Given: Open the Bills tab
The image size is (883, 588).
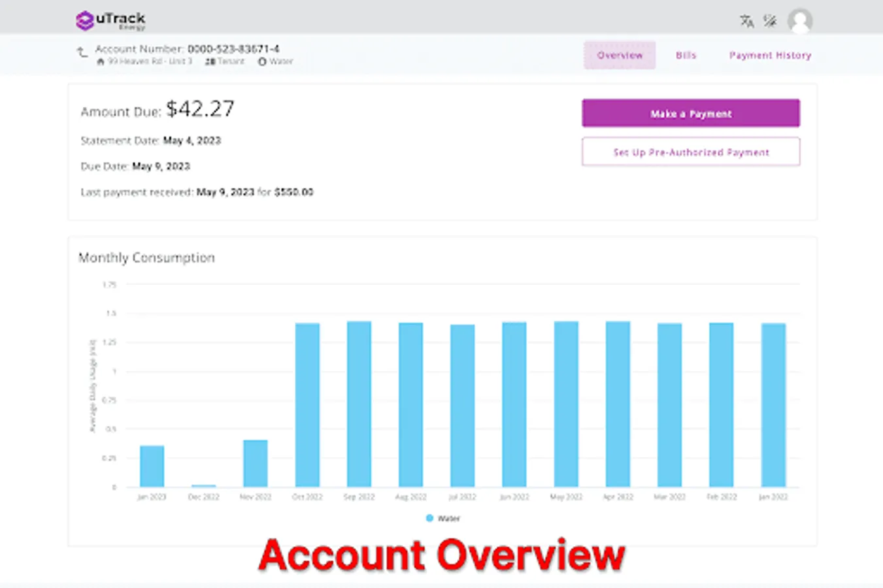Looking at the screenshot, I should (x=686, y=56).
